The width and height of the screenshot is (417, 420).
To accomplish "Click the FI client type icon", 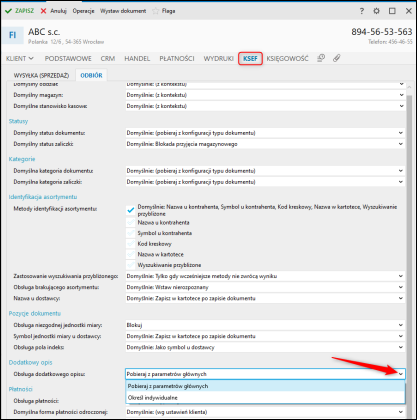I will point(12,35).
